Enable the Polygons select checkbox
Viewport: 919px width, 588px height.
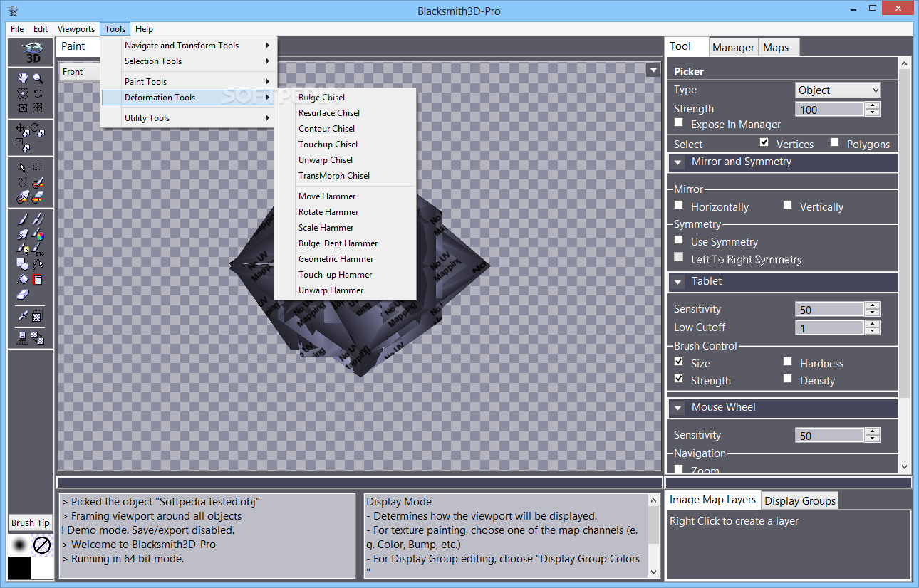[x=835, y=142]
